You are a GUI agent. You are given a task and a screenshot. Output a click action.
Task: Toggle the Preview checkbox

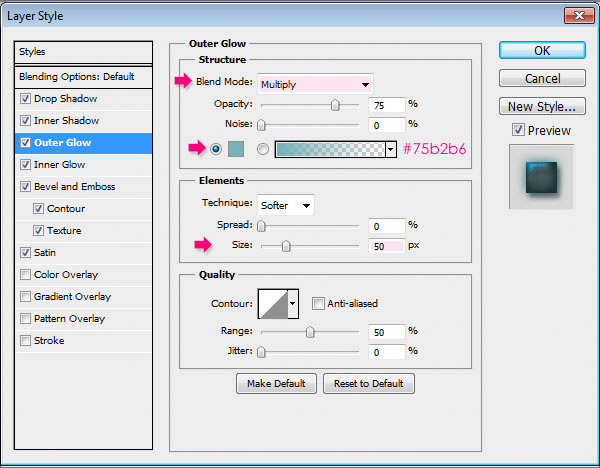518,130
